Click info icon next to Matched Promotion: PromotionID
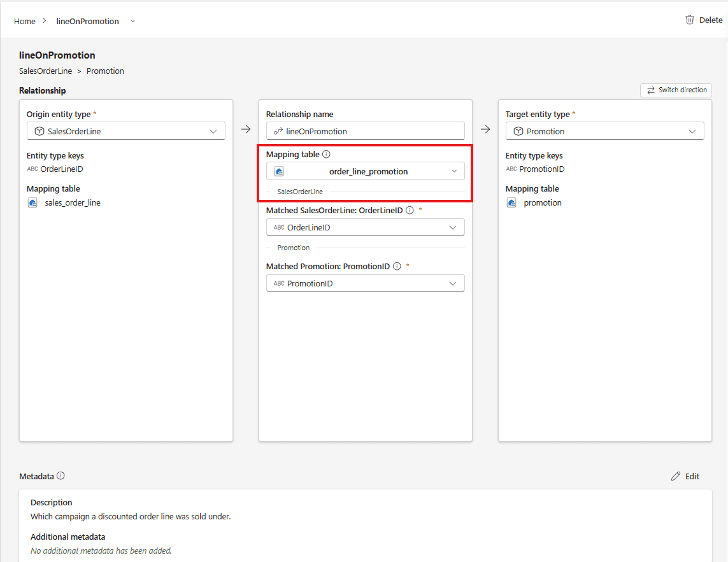The height and width of the screenshot is (562, 728). 397,267
